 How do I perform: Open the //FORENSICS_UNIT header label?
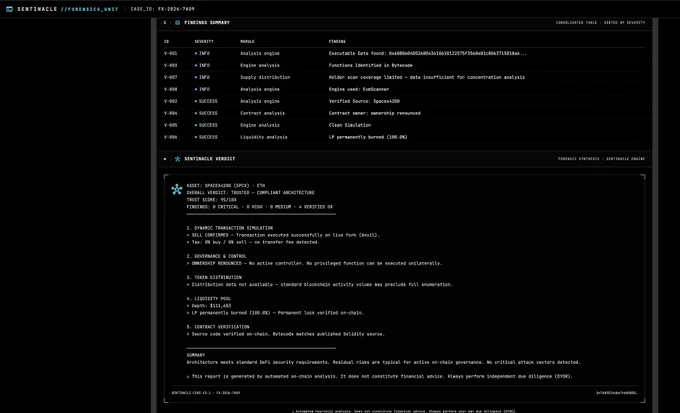tap(89, 9)
